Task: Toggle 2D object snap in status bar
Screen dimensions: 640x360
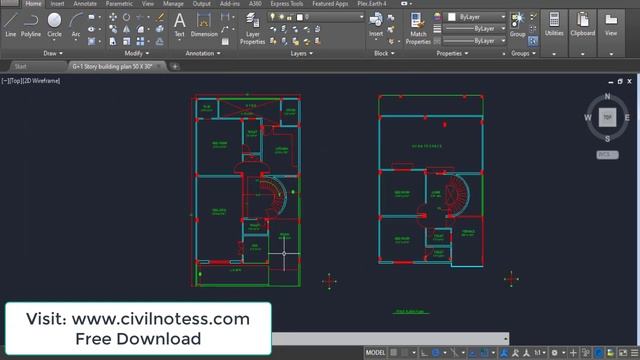Action: 484,353
